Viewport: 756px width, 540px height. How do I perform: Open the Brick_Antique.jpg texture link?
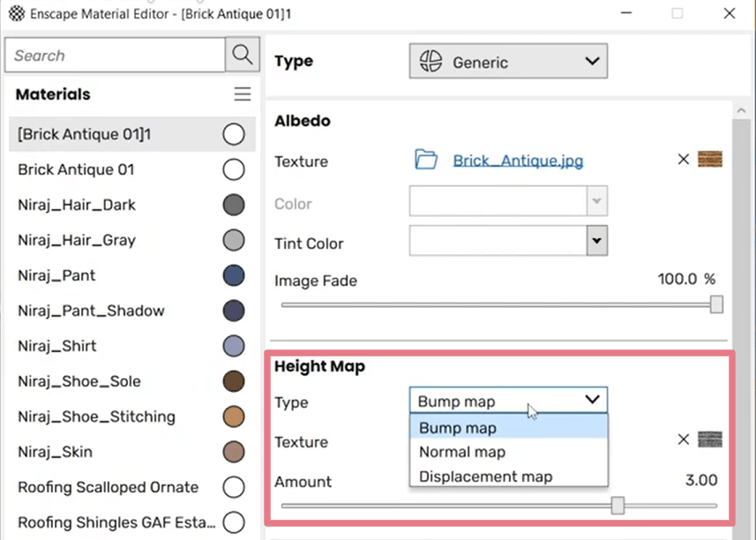point(518,161)
